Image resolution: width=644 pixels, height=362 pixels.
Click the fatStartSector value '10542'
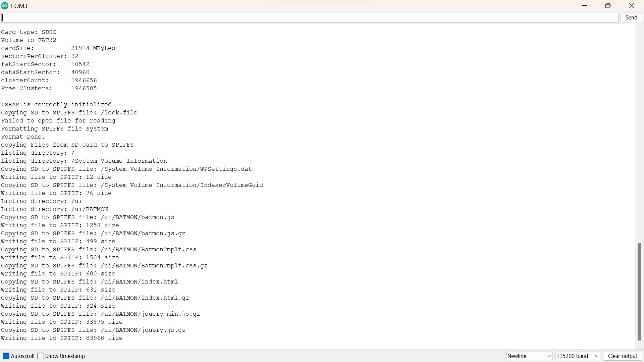tap(80, 64)
